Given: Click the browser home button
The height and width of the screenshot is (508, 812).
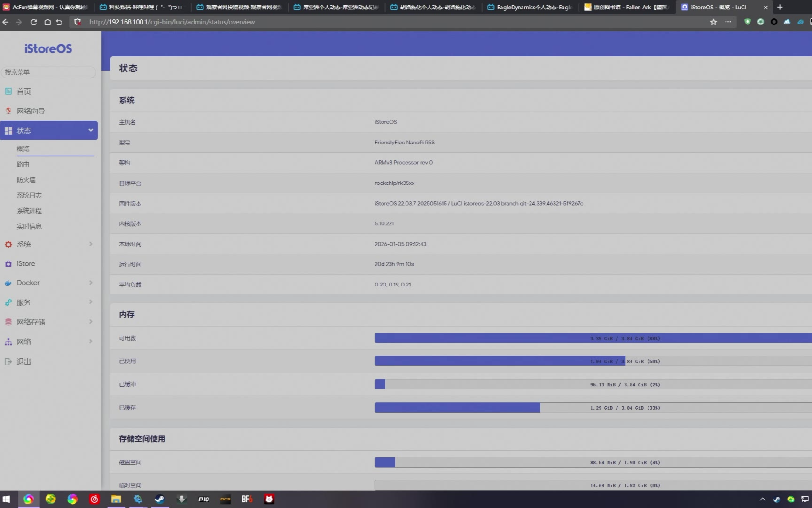Looking at the screenshot, I should (47, 22).
